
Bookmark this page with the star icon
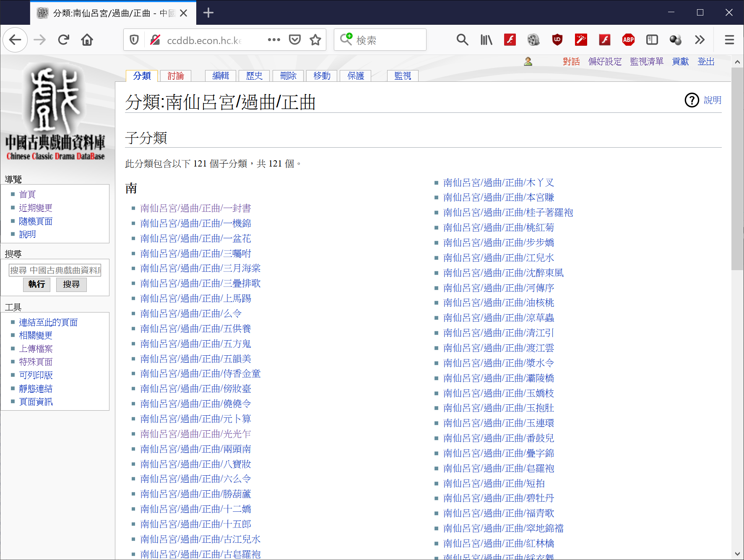315,40
